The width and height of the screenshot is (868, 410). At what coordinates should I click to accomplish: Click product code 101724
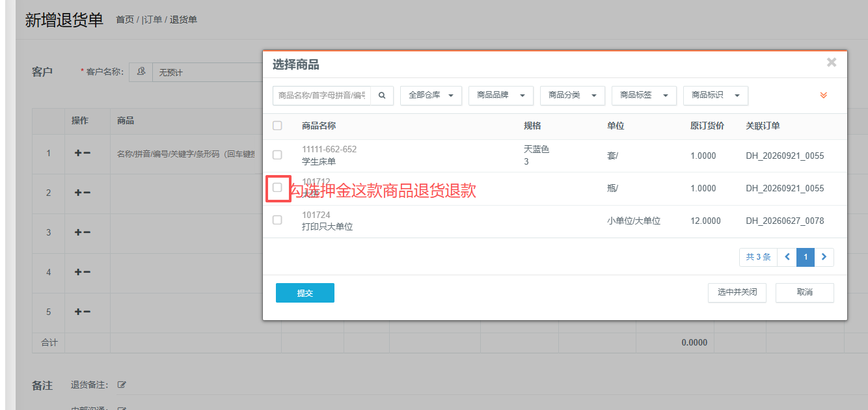point(316,215)
